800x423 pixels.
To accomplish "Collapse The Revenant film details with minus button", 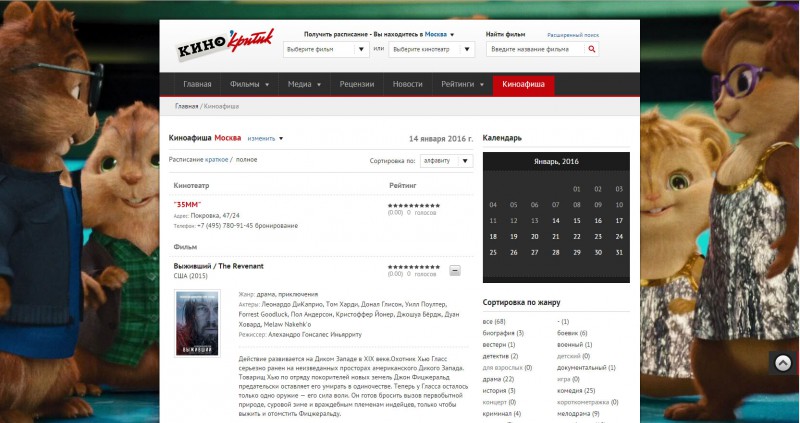I will click(455, 271).
